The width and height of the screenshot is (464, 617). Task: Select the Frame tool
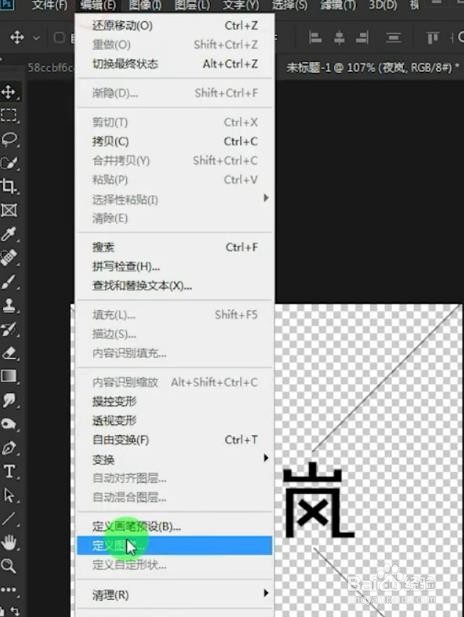coord(9,211)
